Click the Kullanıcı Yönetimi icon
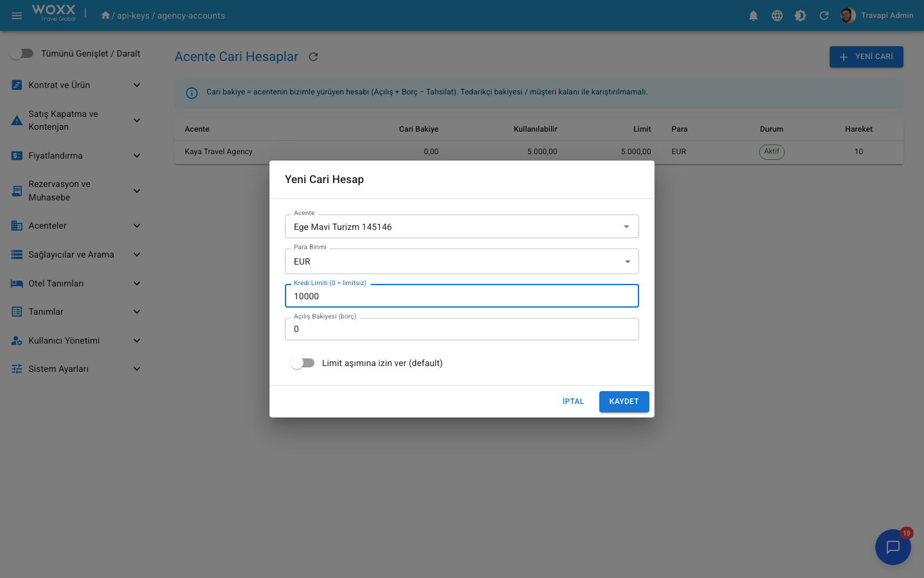Viewport: 924px width, 578px height. (x=17, y=340)
